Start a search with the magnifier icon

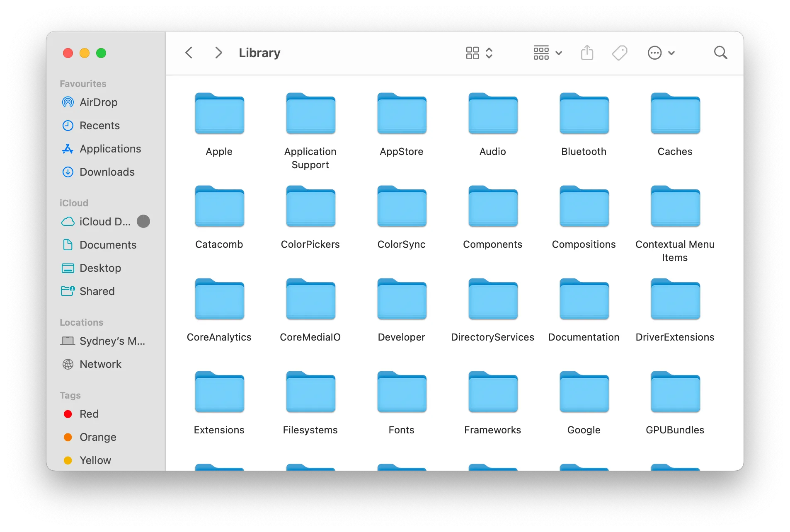click(x=720, y=53)
